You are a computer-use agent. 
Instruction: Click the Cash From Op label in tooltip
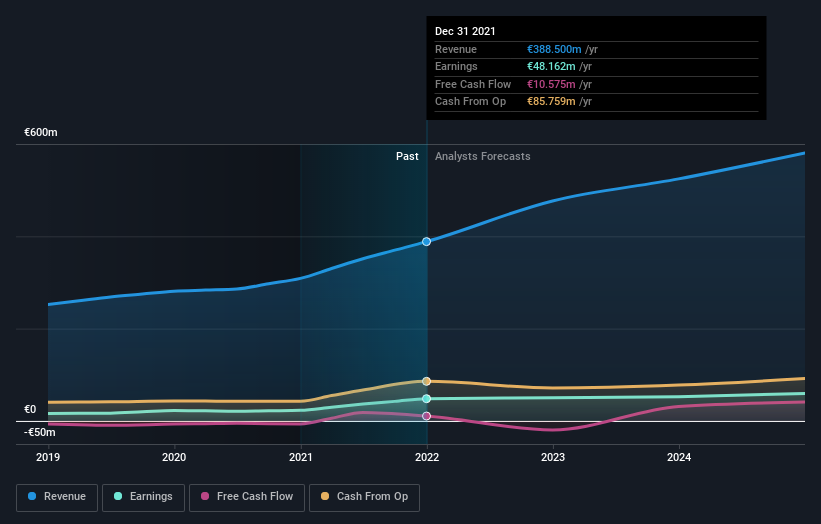(470, 102)
